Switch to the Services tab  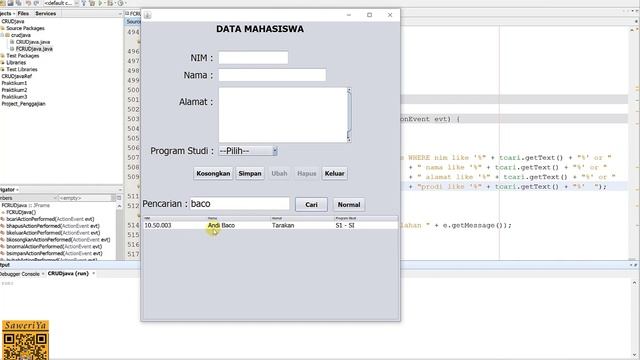[x=45, y=13]
